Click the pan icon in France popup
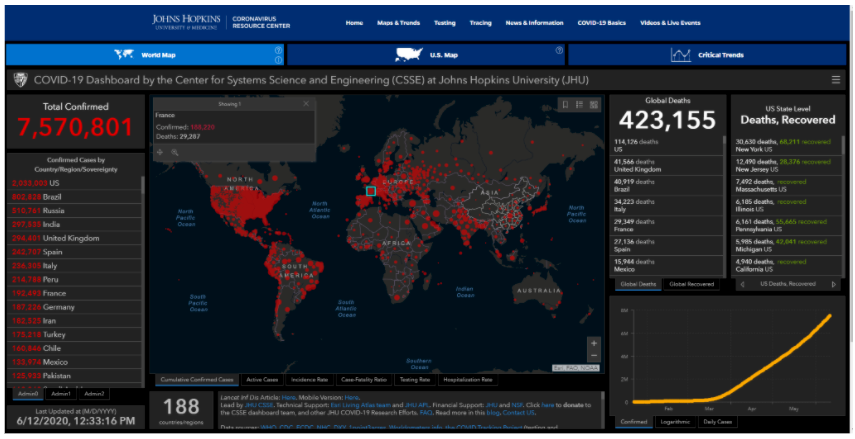 tap(160, 152)
